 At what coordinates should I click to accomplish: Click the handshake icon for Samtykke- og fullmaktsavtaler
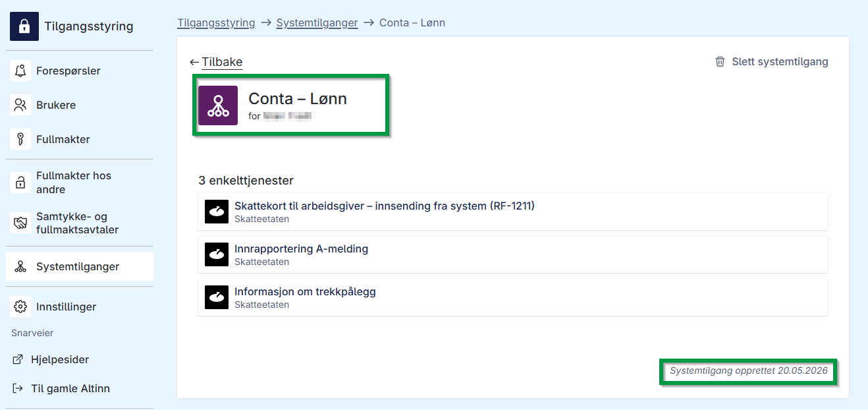(20, 223)
